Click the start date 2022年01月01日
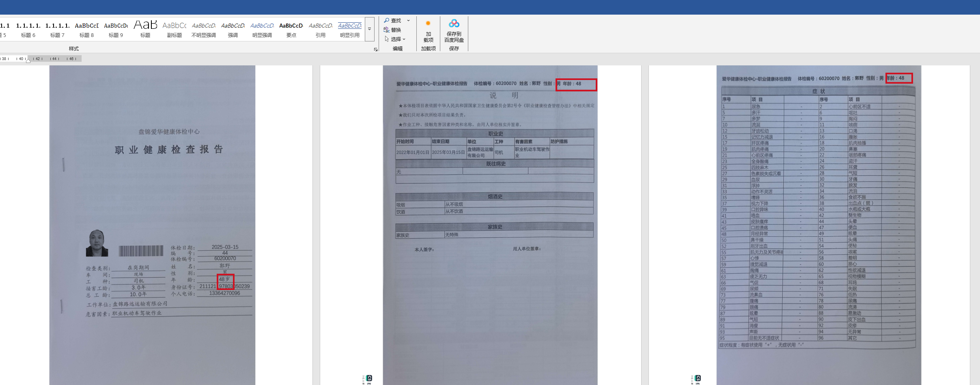Image resolution: width=980 pixels, height=385 pixels. pyautogui.click(x=413, y=152)
